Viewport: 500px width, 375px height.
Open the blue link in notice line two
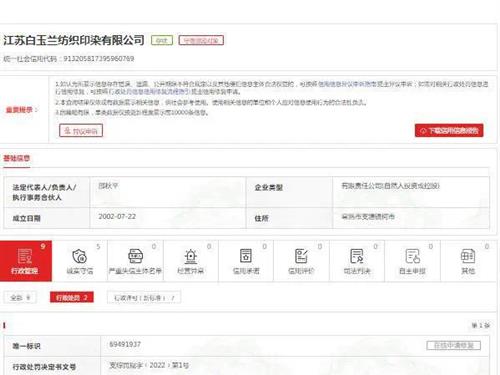click(x=149, y=91)
